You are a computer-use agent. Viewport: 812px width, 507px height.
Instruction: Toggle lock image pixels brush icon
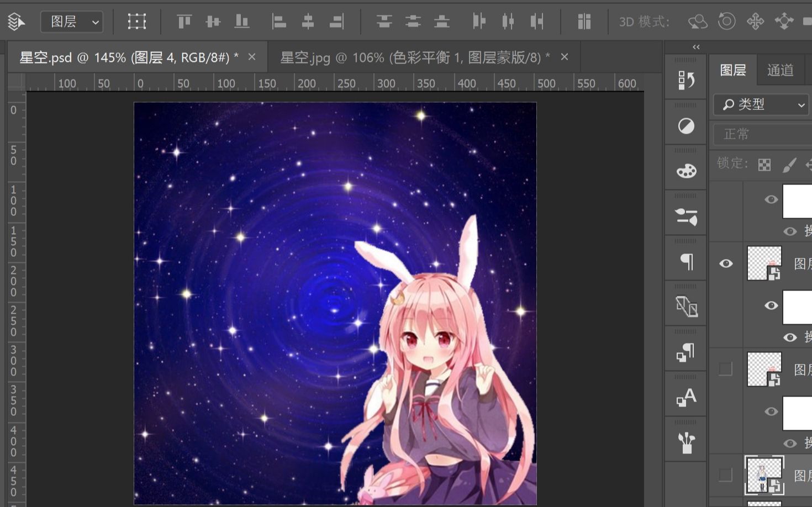(x=790, y=165)
